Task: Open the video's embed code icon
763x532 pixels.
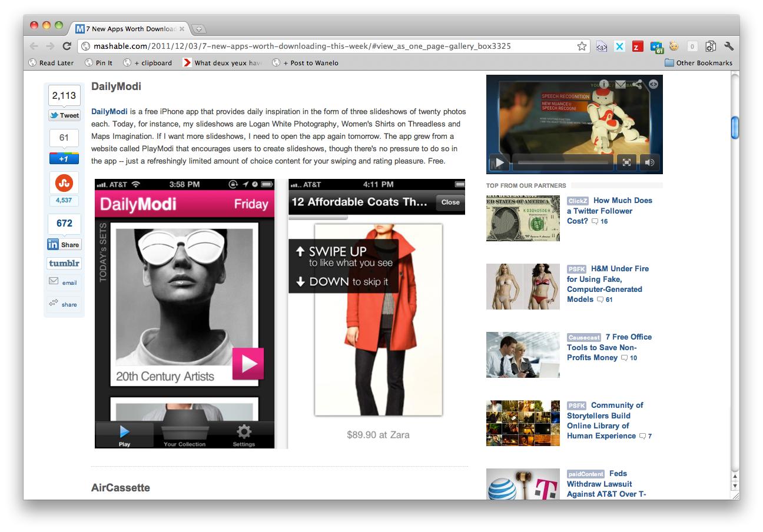Action: 653,84
